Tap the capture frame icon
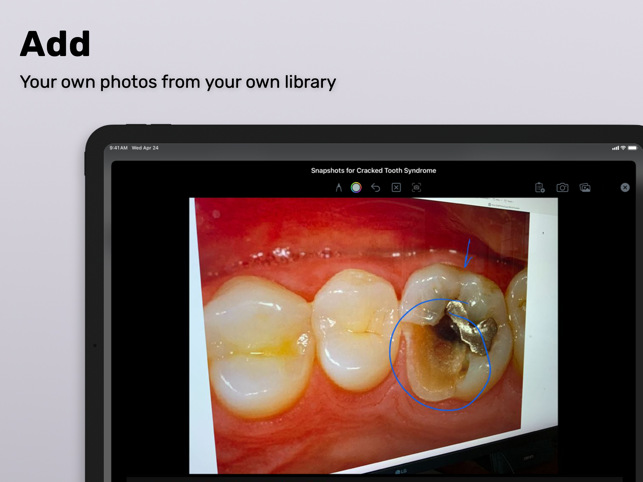Image resolution: width=643 pixels, height=482 pixels. 416,188
